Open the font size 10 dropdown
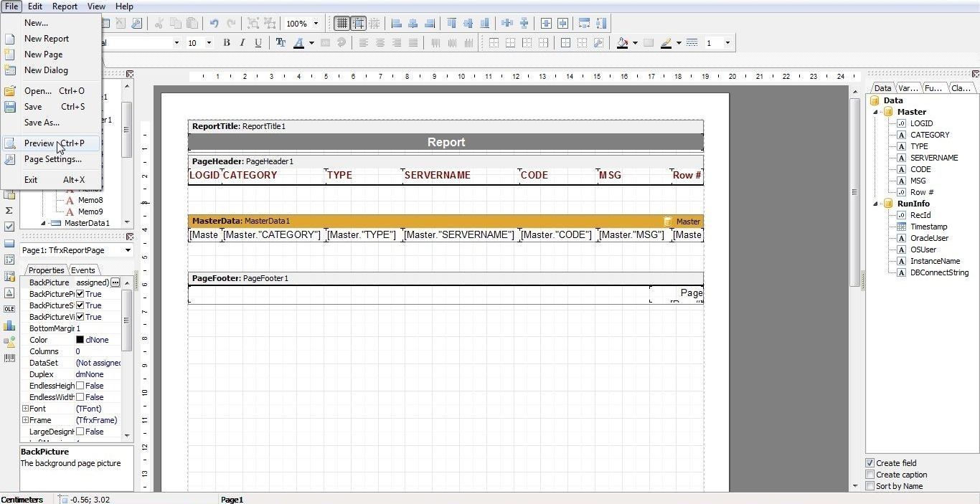Viewport: 980px width, 504px height. pyautogui.click(x=209, y=43)
